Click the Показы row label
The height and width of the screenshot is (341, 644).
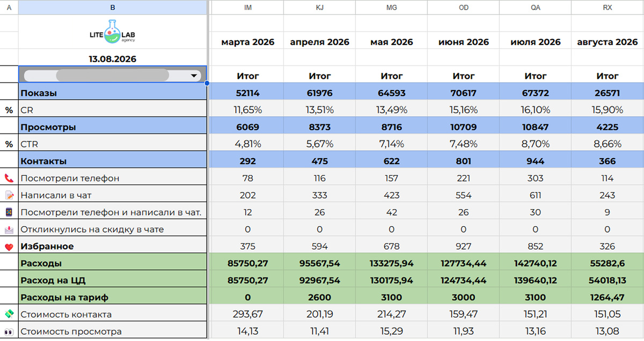pos(39,93)
